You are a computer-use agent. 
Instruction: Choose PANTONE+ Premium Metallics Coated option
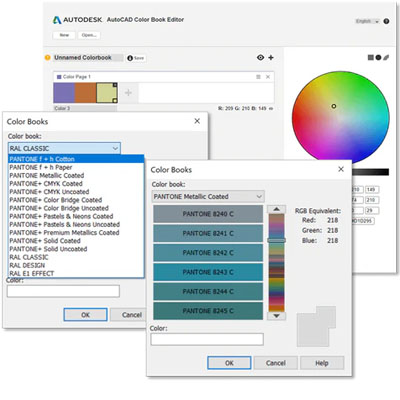[76, 233]
